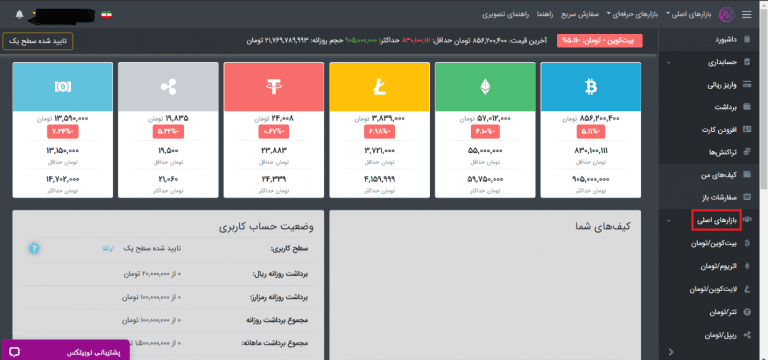The height and width of the screenshot is (360, 768).
Task: Open the Tether red card icon
Action: (x=274, y=87)
